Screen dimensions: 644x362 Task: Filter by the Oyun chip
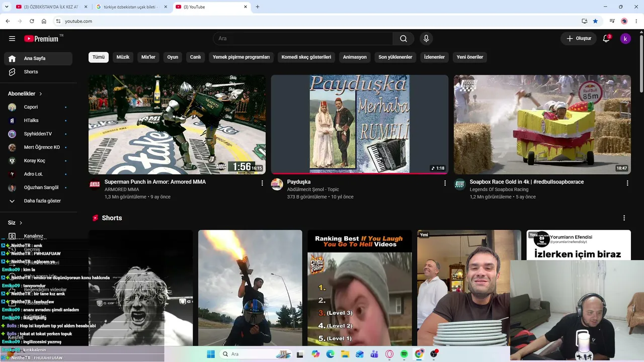173,57
